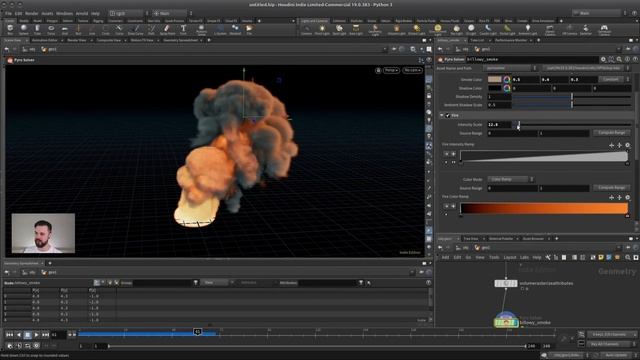Add a Point Light from the shelf

322,29
